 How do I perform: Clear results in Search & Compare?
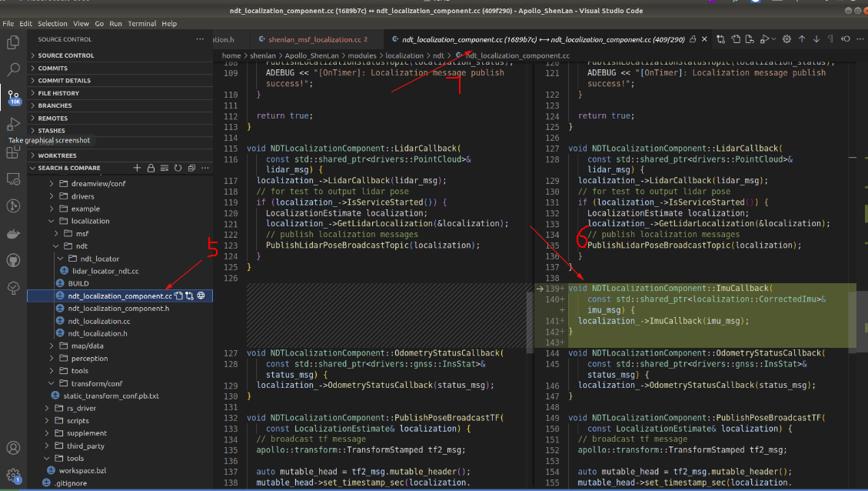click(165, 168)
